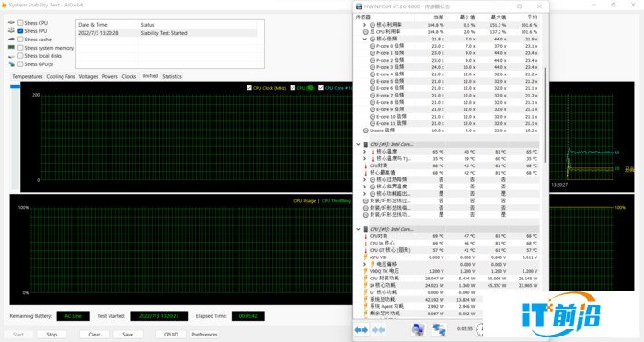Stop the stability test with the Stop button
Image resolution: width=644 pixels, height=342 pixels.
(x=52, y=335)
